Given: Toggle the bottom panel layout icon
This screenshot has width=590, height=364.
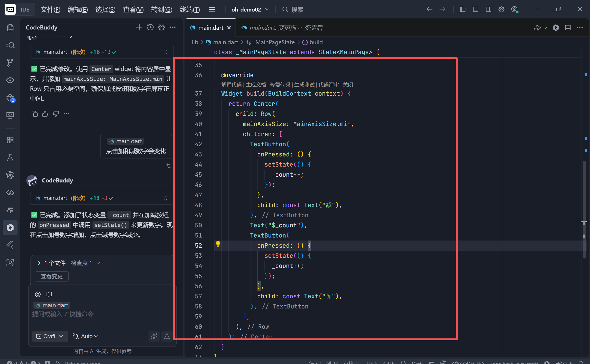Looking at the screenshot, I should (x=476, y=9).
